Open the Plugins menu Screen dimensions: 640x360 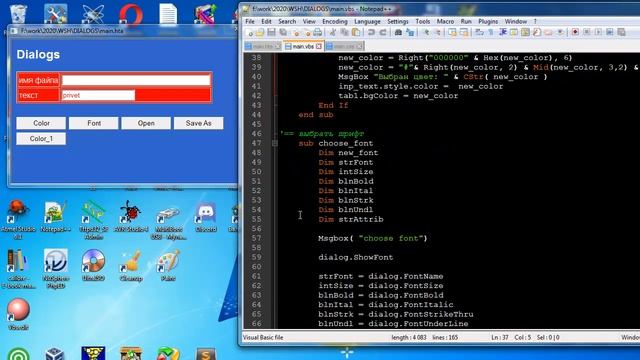[488, 21]
